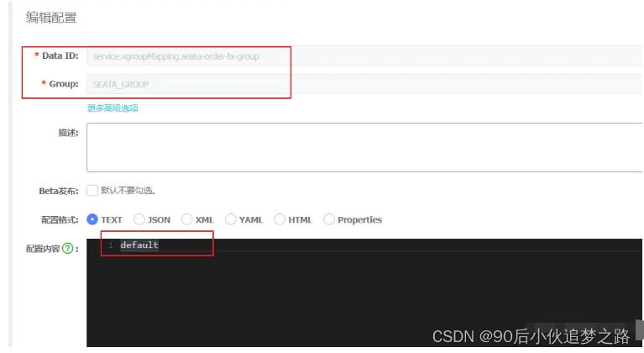Choose the HTML format radio button

tap(280, 219)
